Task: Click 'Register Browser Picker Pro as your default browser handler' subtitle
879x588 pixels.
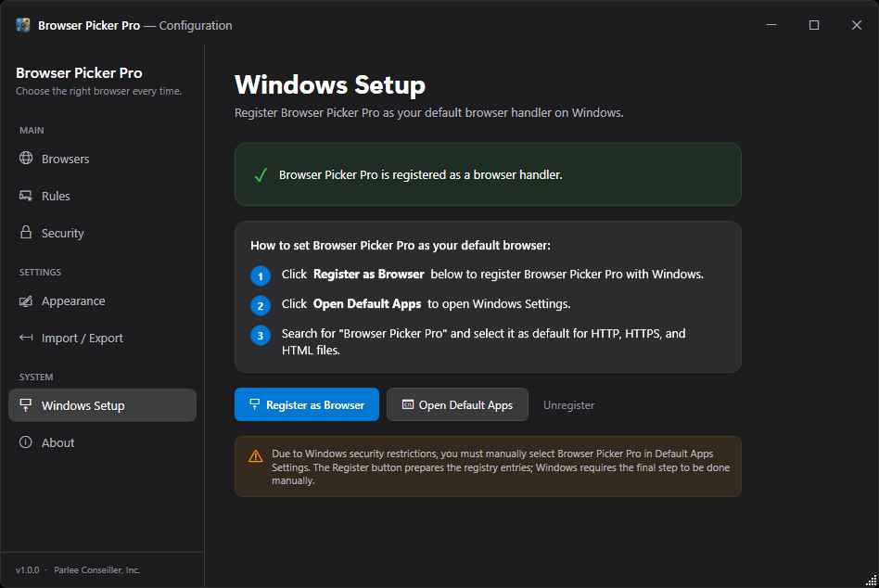Action: (429, 112)
